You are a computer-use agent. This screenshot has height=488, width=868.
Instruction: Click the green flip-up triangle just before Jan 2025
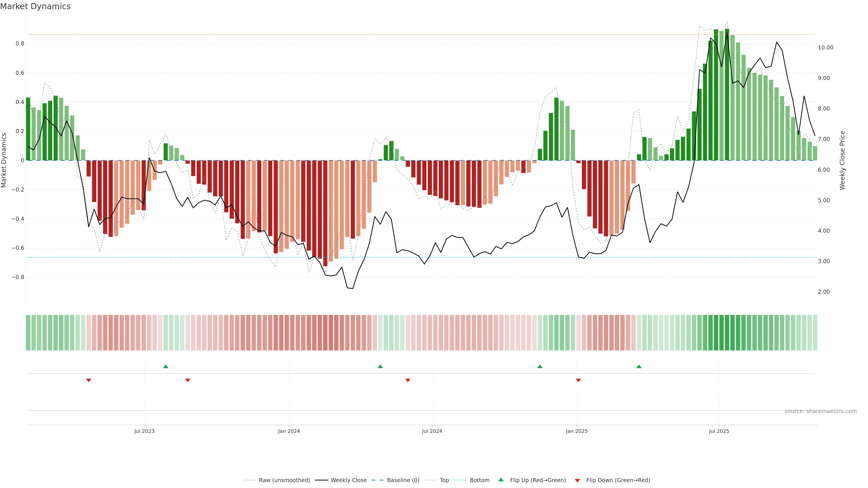click(540, 366)
